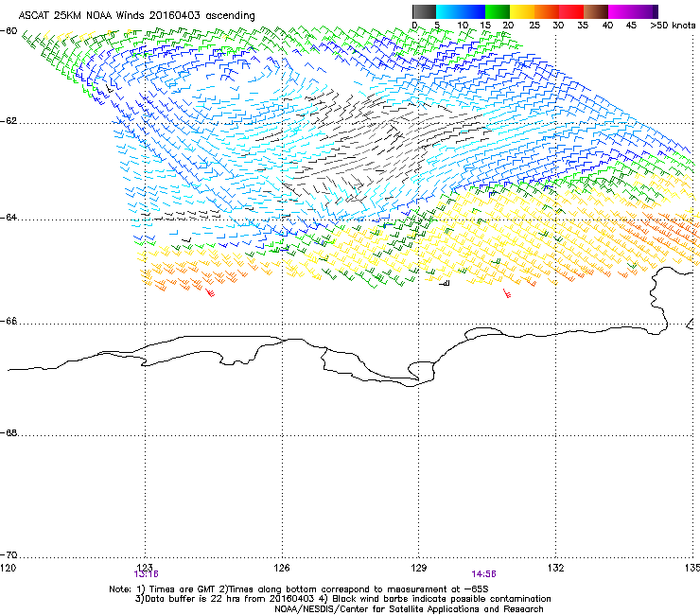The image size is (700, 615).
Task: Click the longitude label '129'
Action: pos(419,568)
